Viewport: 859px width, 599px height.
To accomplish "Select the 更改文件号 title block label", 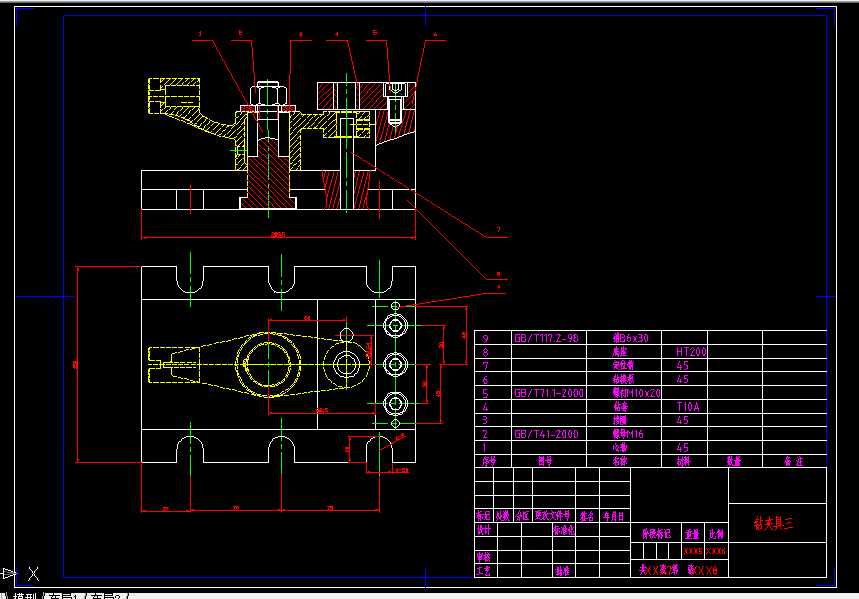I will pyautogui.click(x=553, y=516).
